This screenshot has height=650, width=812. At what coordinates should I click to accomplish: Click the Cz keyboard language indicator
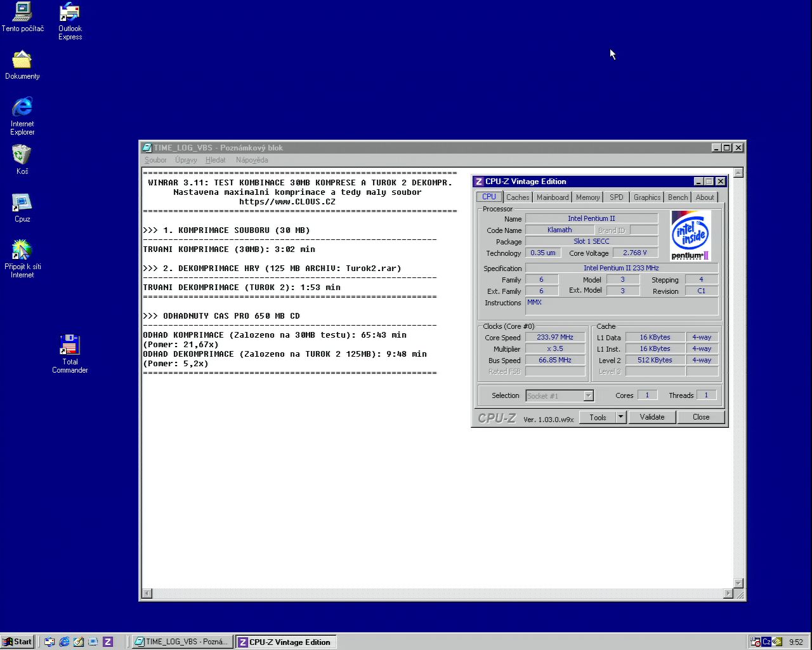766,642
